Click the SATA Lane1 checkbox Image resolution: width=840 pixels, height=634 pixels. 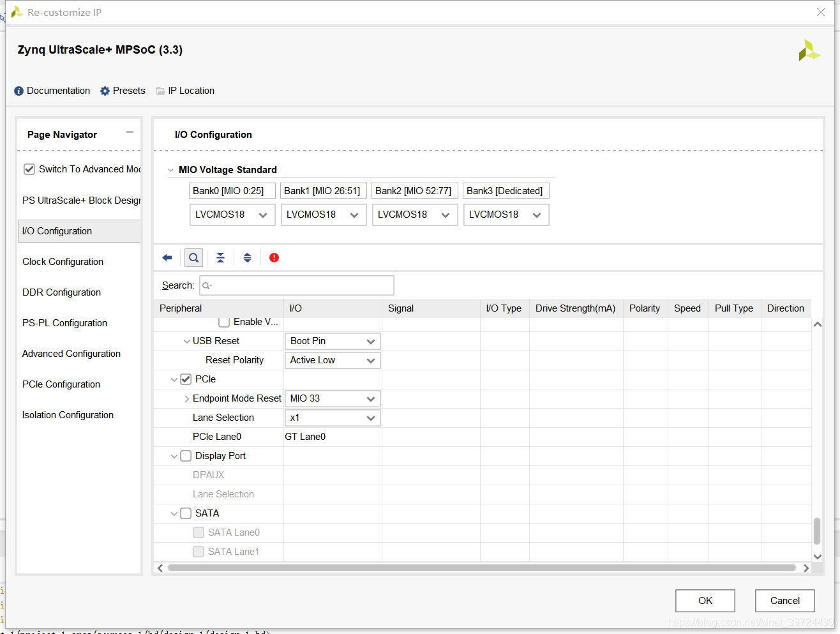[199, 552]
